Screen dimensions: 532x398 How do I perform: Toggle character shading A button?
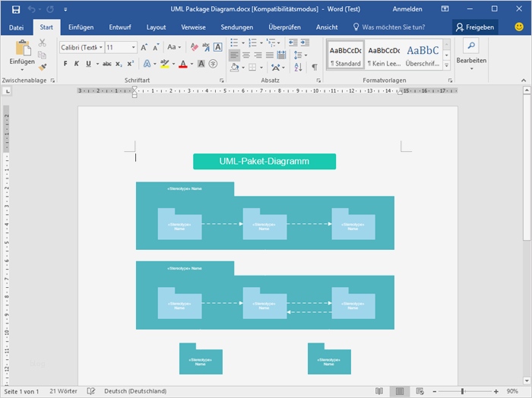tap(201, 64)
